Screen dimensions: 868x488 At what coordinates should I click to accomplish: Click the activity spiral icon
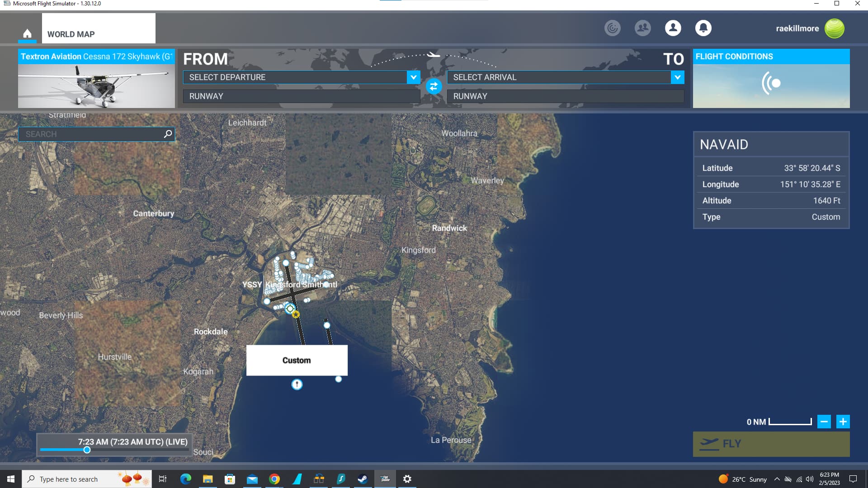612,28
